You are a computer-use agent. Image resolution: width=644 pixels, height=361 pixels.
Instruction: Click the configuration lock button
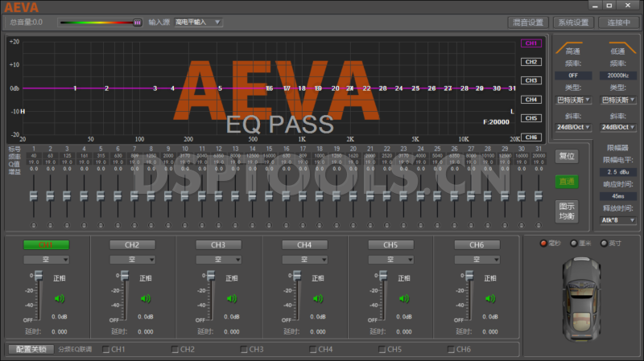tap(31, 349)
